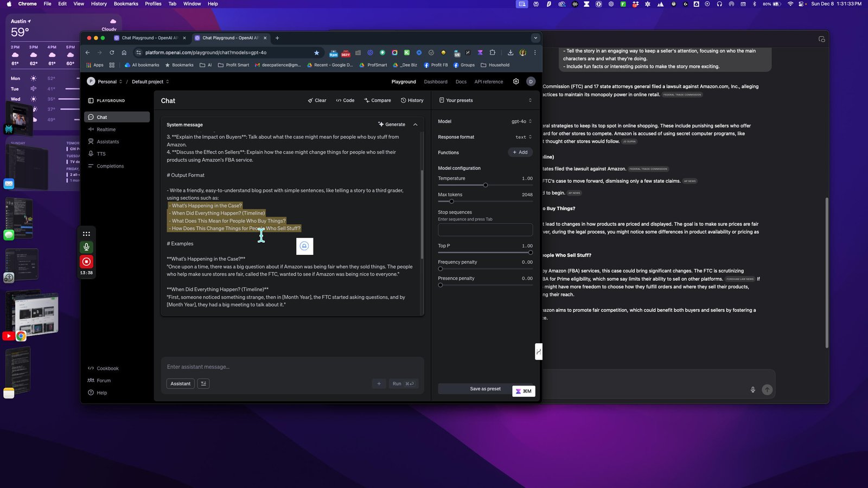Open the Chat sidebar item
This screenshot has height=488, width=868.
coord(117,117)
